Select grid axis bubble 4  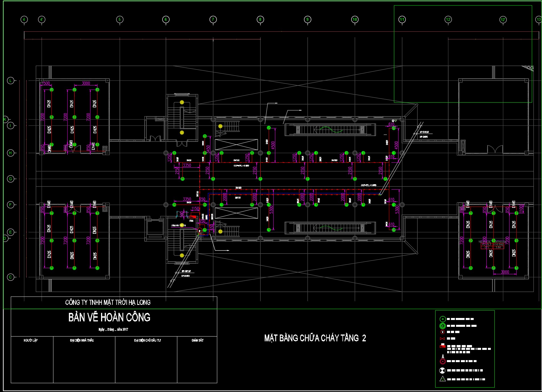24,20
